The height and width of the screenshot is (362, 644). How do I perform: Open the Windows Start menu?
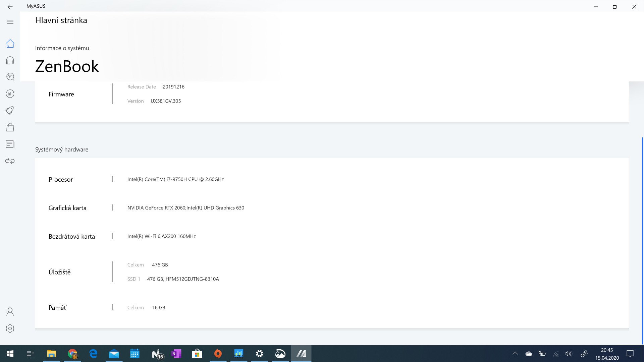[10, 354]
